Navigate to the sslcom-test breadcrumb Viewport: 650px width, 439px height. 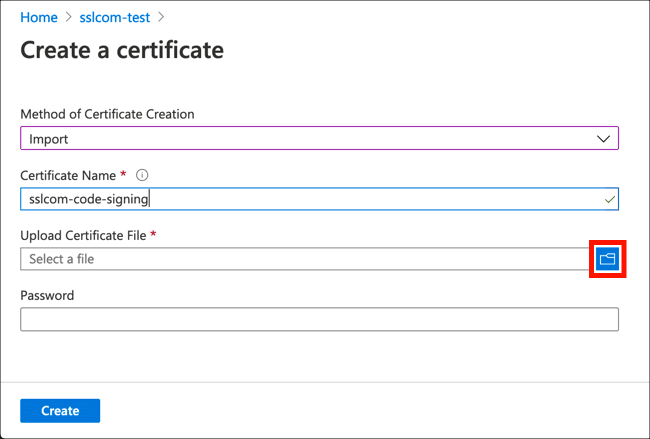(115, 18)
